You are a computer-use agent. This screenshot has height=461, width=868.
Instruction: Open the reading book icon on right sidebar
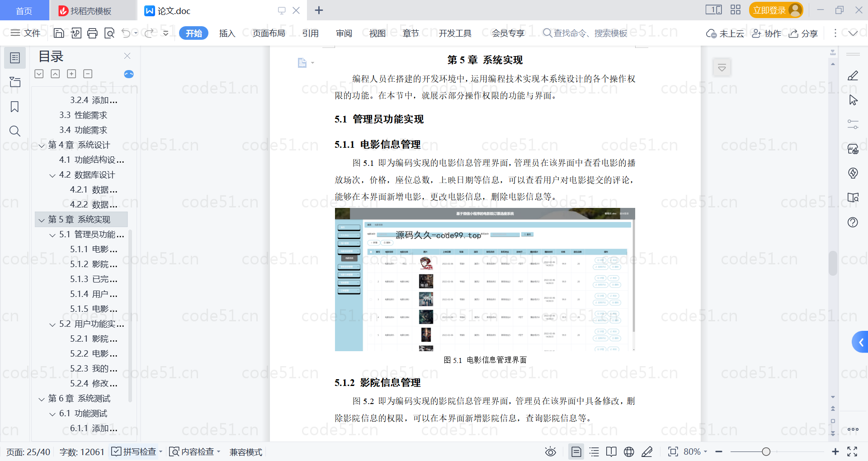click(x=853, y=198)
